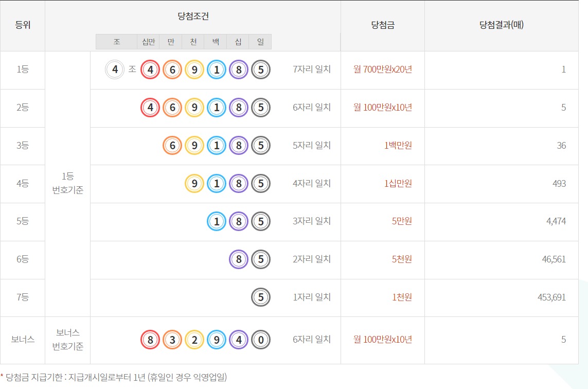Click the 조 digit header cell

[117, 42]
